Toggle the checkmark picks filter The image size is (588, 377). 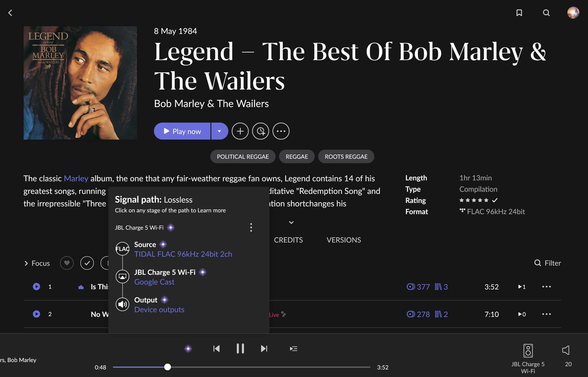(87, 263)
